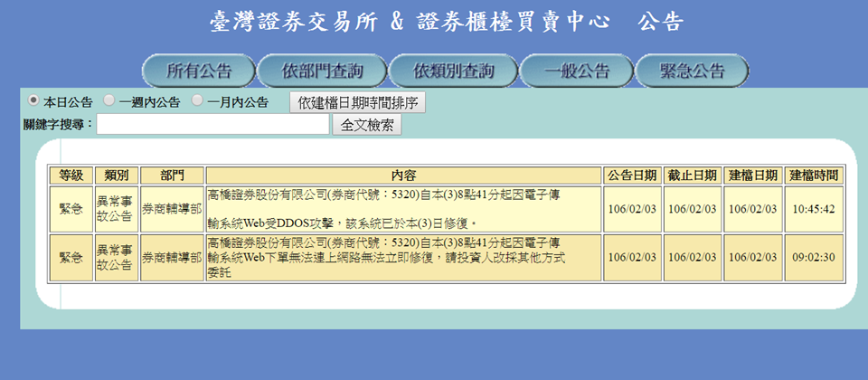Viewport: 868px width, 380px height.
Task: Select the 本日公告 radio button
Action: pos(33,100)
